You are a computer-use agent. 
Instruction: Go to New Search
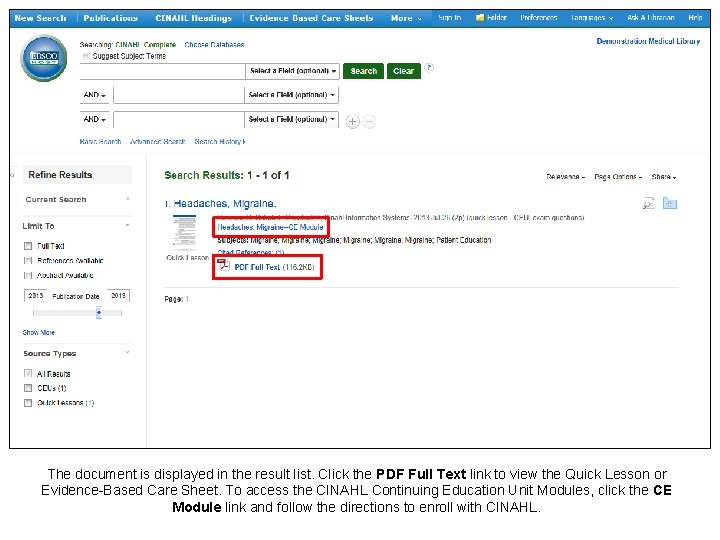(x=40, y=18)
